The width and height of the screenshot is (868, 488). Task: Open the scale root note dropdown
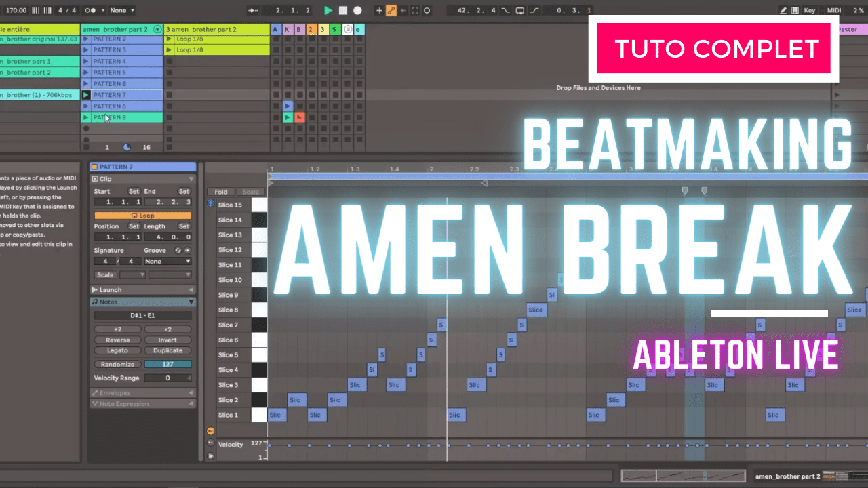133,275
